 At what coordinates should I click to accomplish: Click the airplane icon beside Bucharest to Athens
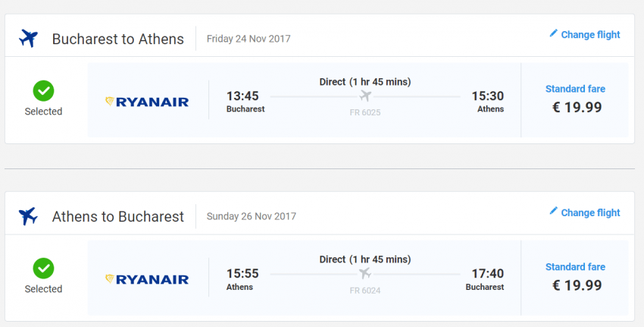click(x=28, y=38)
